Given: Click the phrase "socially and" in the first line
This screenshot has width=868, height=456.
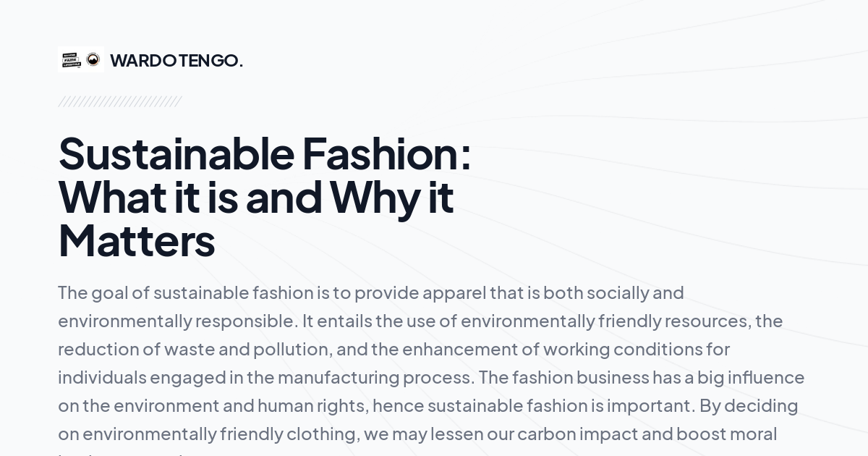Looking at the screenshot, I should 634,292.
